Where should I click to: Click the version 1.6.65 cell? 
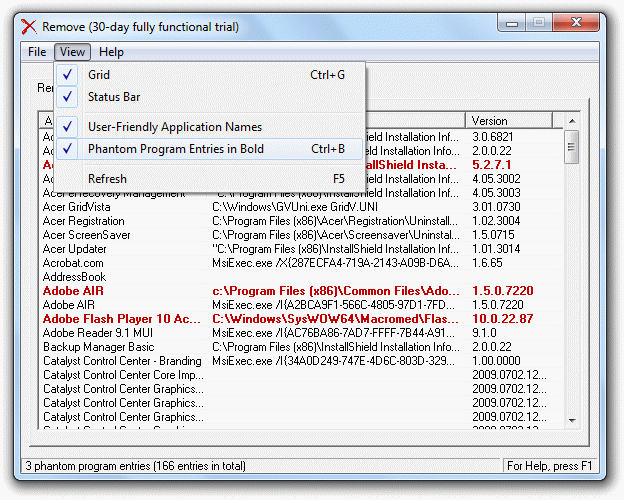tap(487, 263)
